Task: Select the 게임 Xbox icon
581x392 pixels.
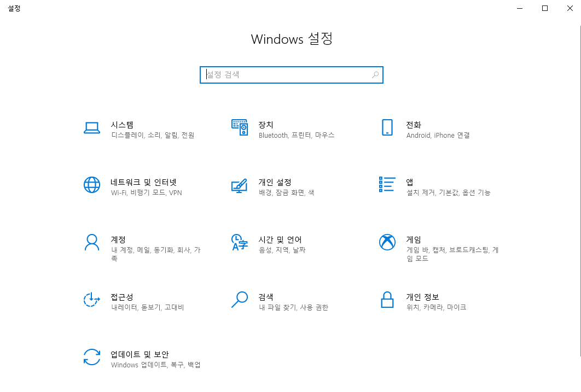Action: 387,242
